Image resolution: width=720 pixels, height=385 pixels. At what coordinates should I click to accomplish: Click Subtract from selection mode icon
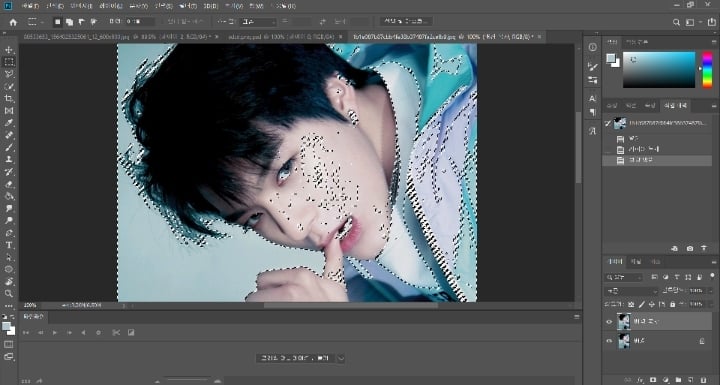click(82, 22)
